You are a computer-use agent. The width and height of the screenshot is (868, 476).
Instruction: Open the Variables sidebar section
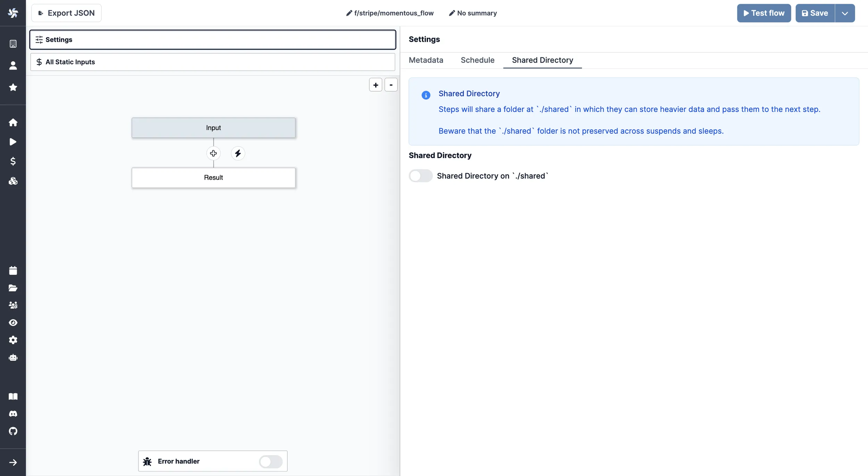click(x=13, y=161)
